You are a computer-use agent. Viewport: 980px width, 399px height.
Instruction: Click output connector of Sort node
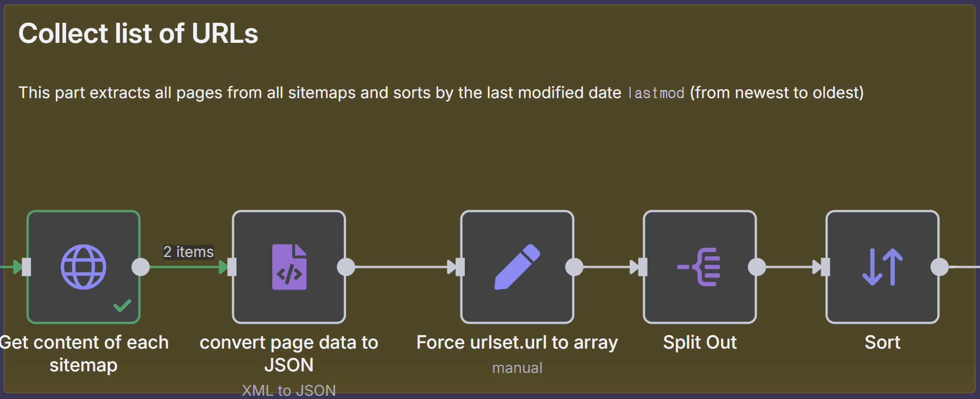[940, 267]
